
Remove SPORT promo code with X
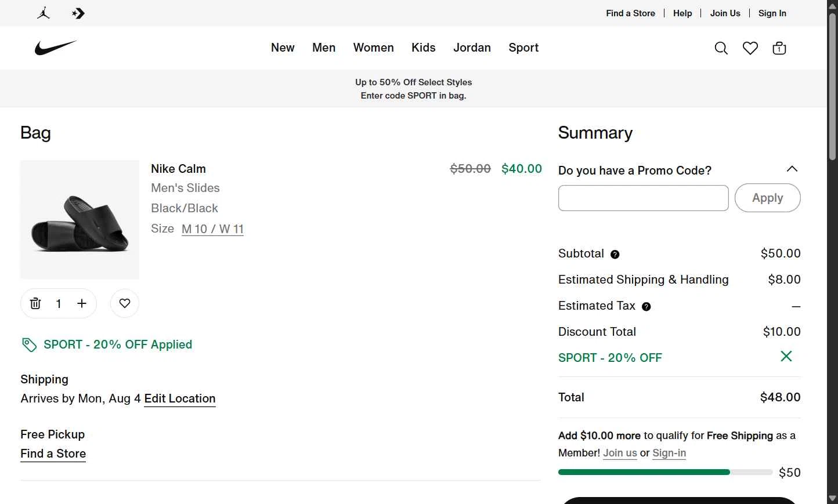[786, 357]
